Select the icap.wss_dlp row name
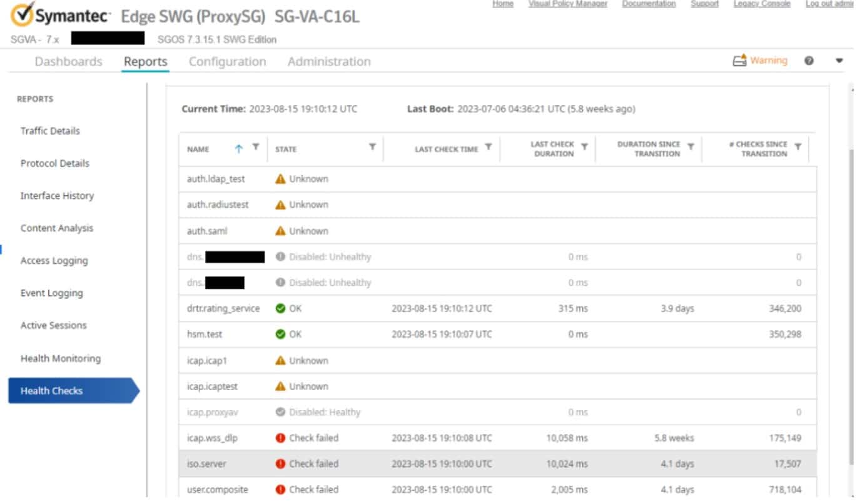The image size is (857, 504). click(x=212, y=438)
